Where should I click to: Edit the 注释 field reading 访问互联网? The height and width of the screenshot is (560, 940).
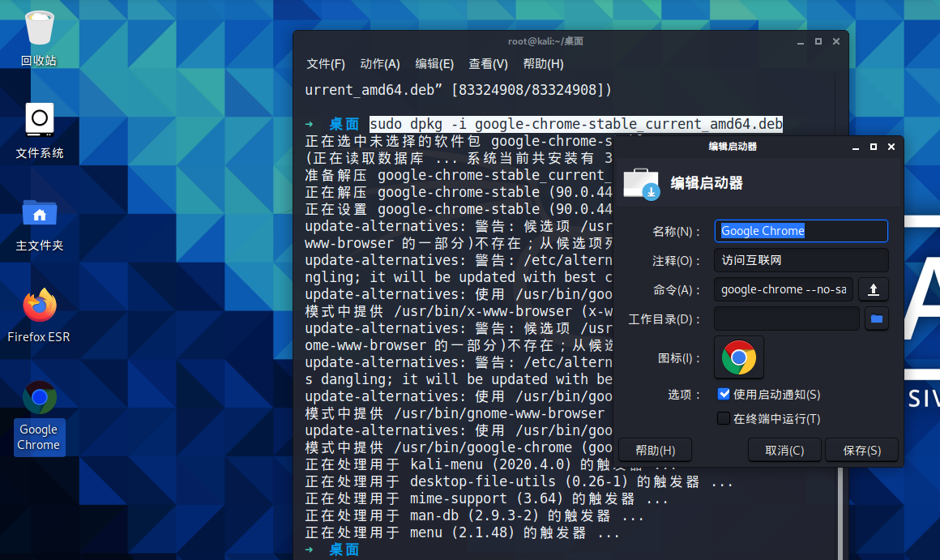pos(801,260)
